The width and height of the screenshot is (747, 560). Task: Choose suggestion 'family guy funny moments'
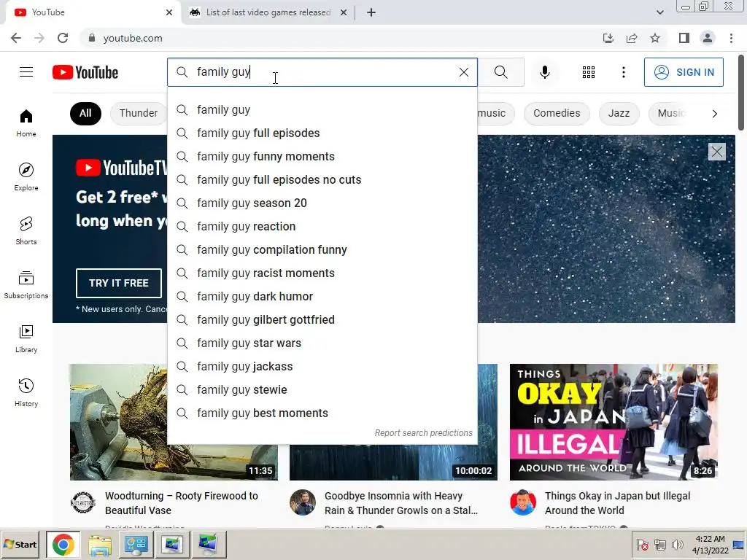click(322, 156)
